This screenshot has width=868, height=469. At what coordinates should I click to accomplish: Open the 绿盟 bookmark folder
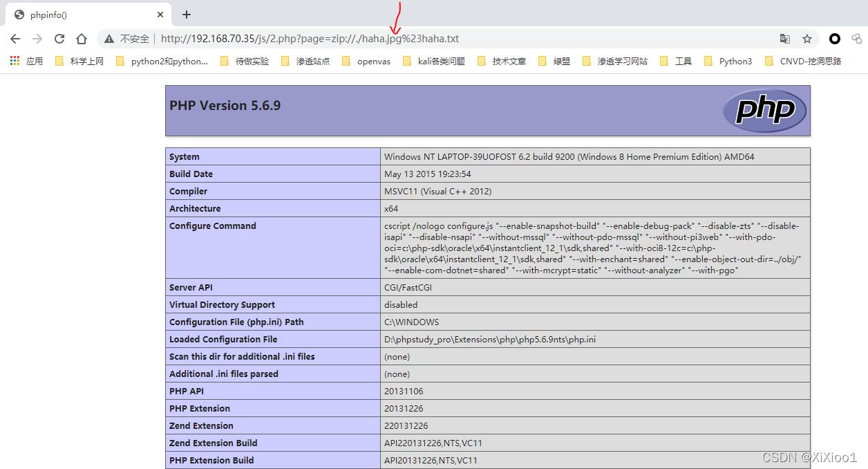coord(554,61)
